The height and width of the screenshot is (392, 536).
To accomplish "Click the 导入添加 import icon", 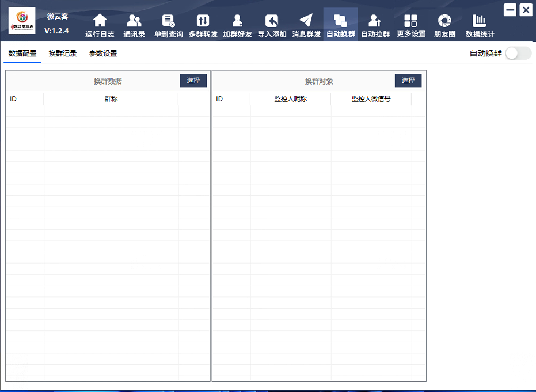I will 272,22.
